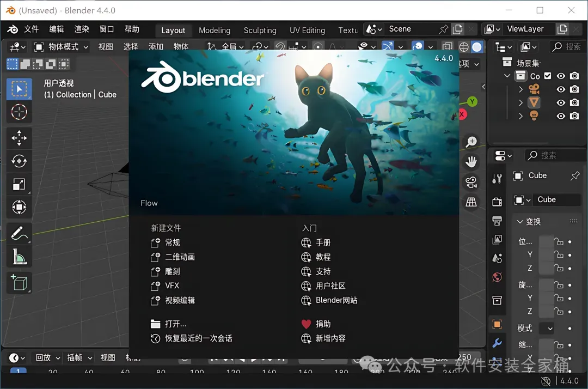Create new General (常规) file
Image resolution: width=588 pixels, height=389 pixels.
(x=166, y=242)
